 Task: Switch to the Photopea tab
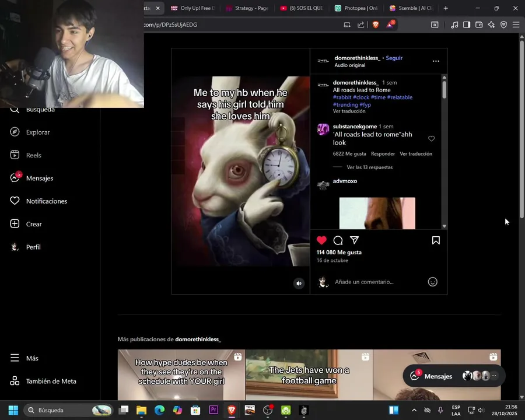coord(357,8)
